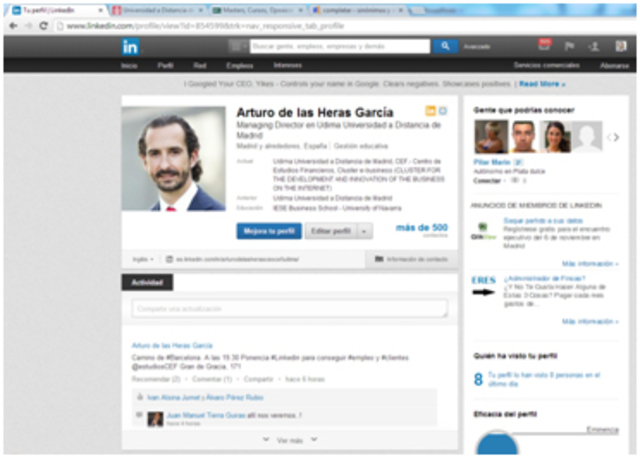Click the Mejora tu perfil button
This screenshot has height=458, width=640.
click(269, 231)
